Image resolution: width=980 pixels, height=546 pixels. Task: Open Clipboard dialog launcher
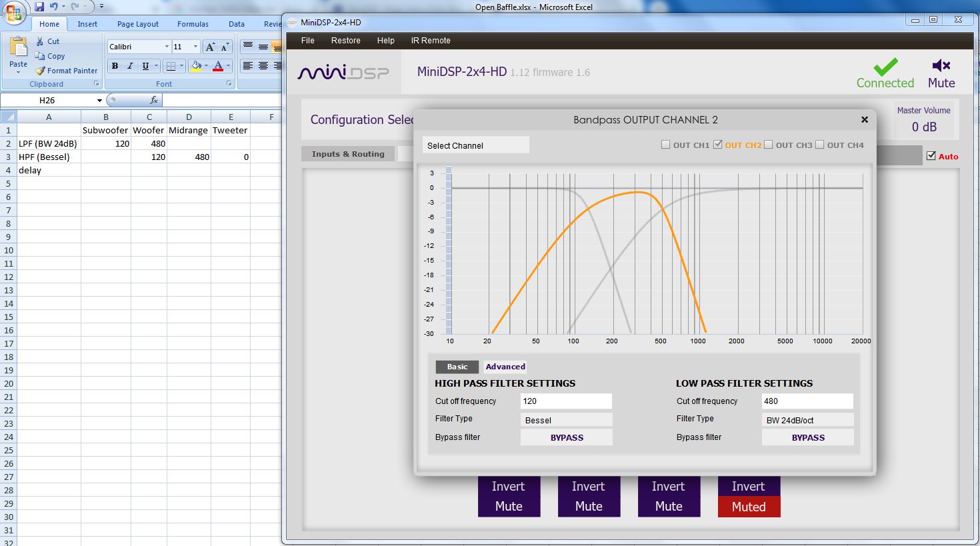(97, 84)
